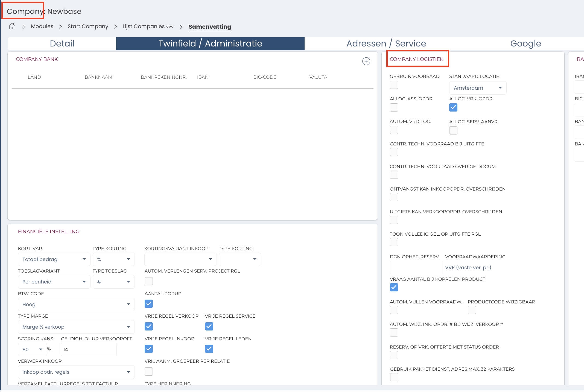
Task: Open the Standaard Locatie Amsterdam dropdown
Action: (x=477, y=88)
